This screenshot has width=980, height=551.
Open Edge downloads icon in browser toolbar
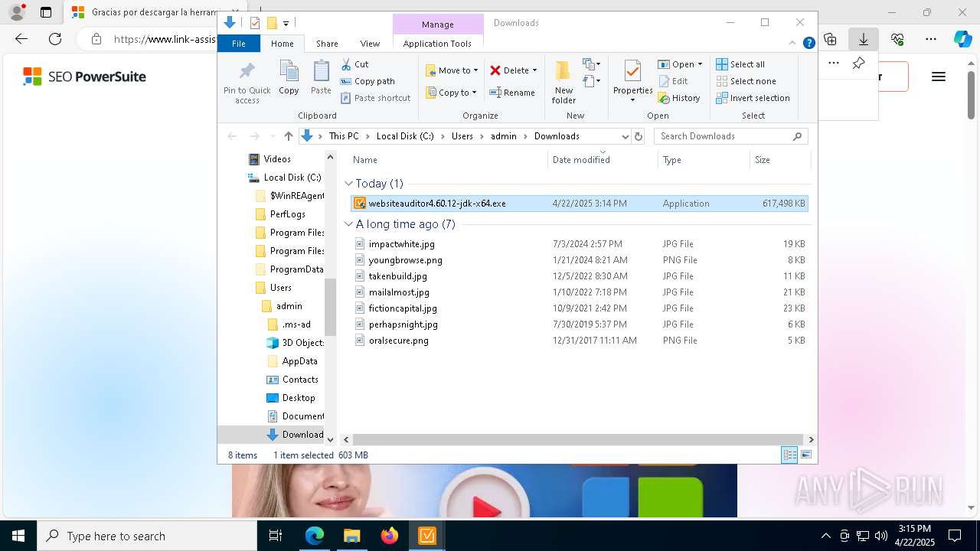pyautogui.click(x=864, y=39)
